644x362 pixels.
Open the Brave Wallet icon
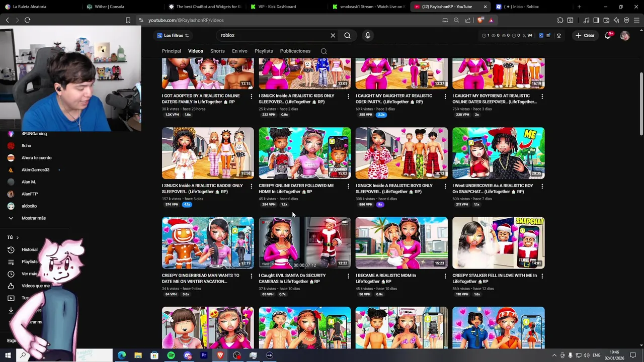[x=606, y=20]
